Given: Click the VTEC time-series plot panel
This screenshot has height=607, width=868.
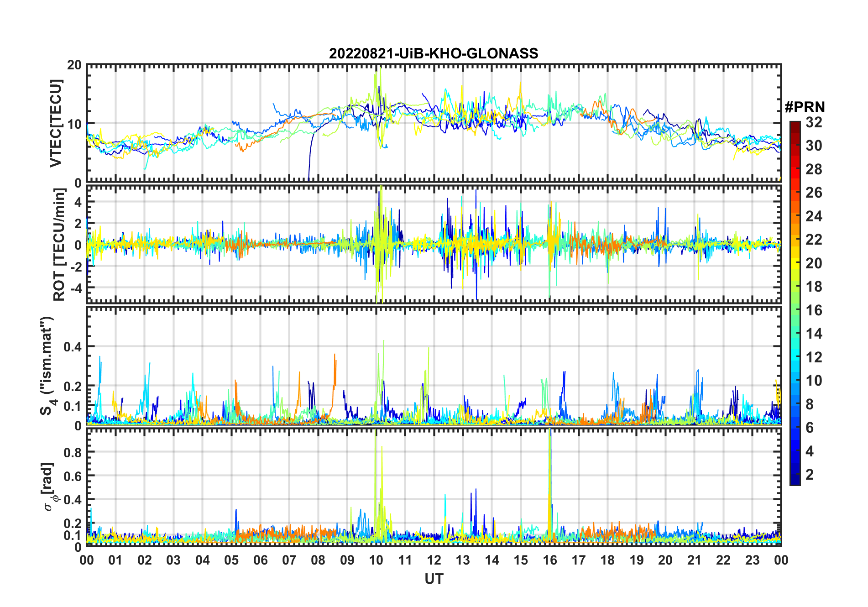Looking at the screenshot, I should coord(434,123).
